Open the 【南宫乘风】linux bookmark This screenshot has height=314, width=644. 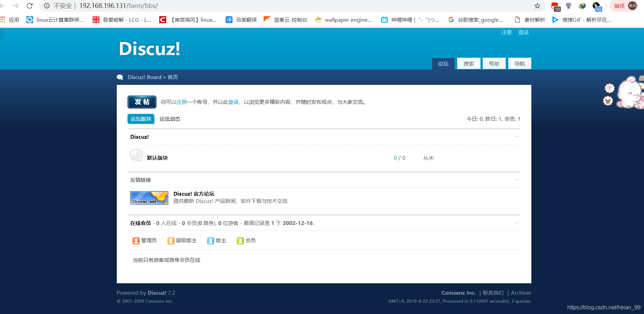coord(188,20)
